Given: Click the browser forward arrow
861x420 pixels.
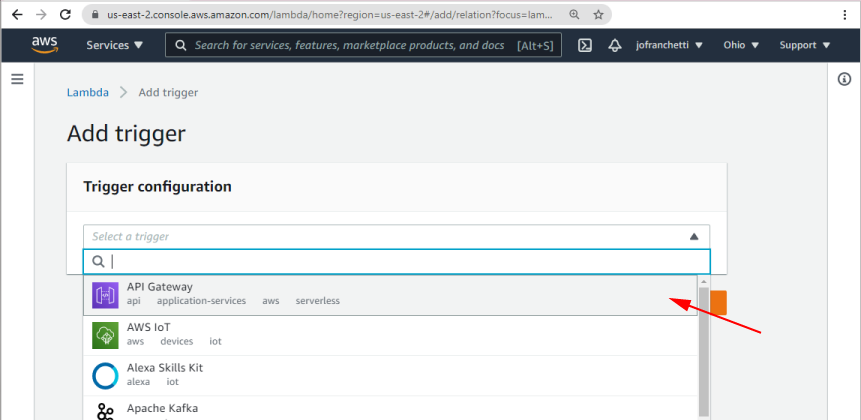Looking at the screenshot, I should [41, 15].
